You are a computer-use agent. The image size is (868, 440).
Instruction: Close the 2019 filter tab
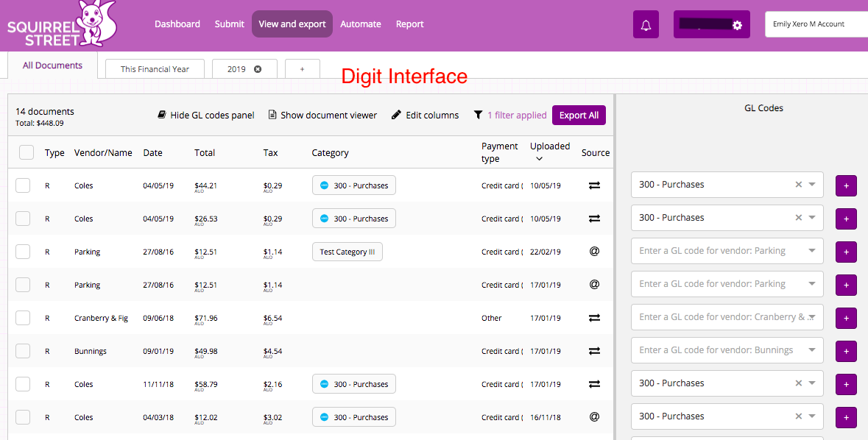[258, 69]
